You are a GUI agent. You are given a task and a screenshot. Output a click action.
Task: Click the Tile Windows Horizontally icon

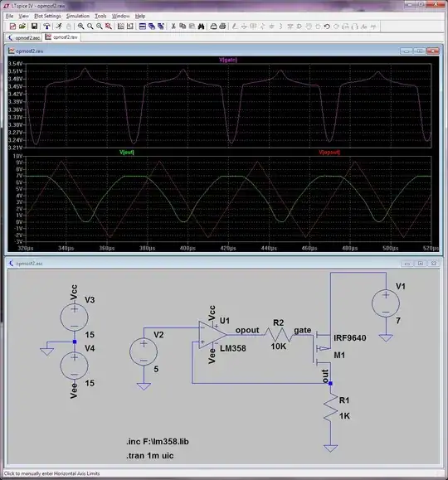click(143, 27)
